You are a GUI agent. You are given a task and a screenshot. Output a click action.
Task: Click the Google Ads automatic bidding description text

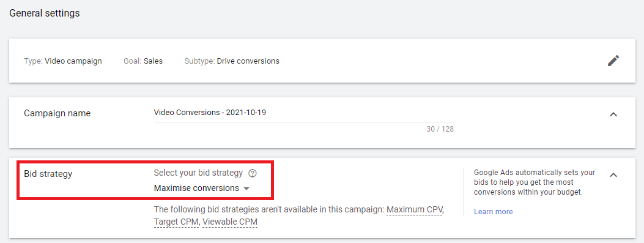[535, 182]
